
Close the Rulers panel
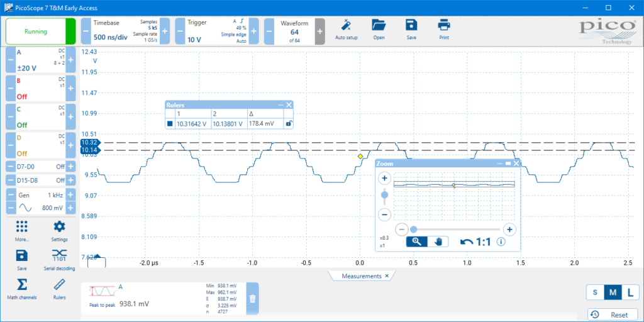coord(289,105)
